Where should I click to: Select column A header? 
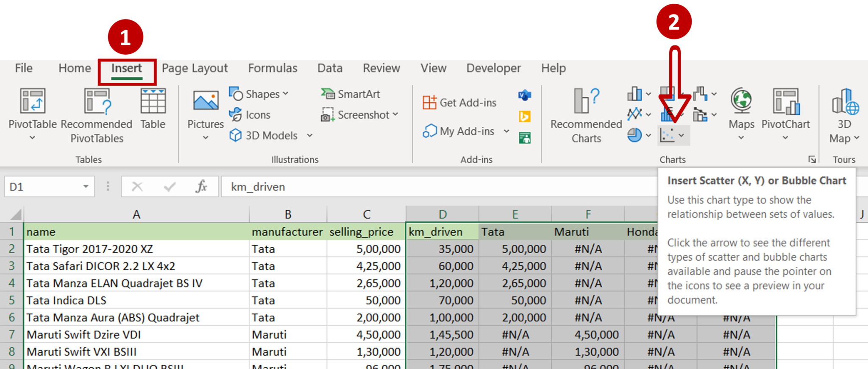click(x=136, y=214)
